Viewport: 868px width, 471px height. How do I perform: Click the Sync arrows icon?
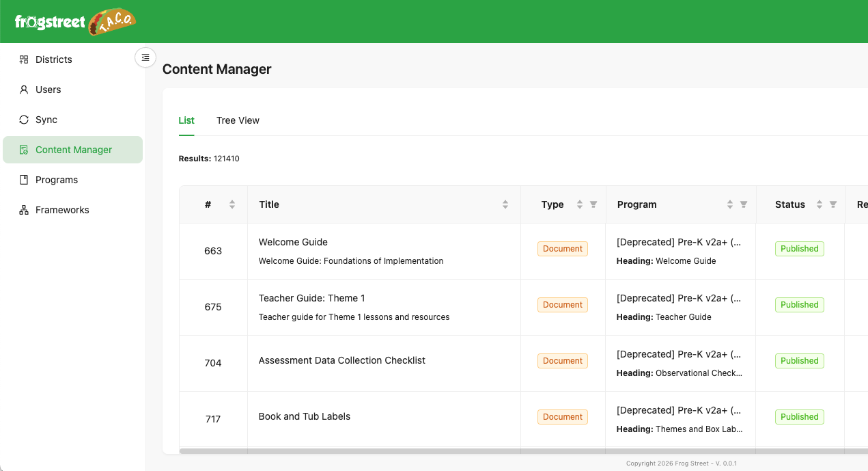click(24, 120)
